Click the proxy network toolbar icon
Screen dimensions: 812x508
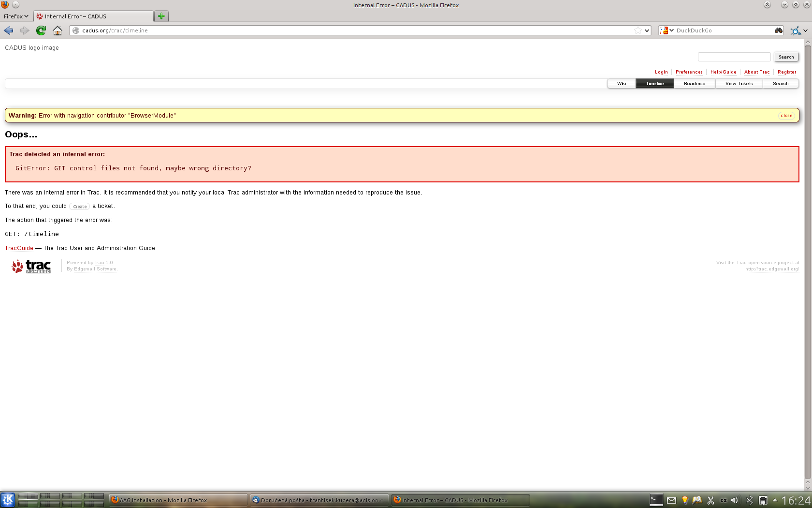pyautogui.click(x=795, y=30)
